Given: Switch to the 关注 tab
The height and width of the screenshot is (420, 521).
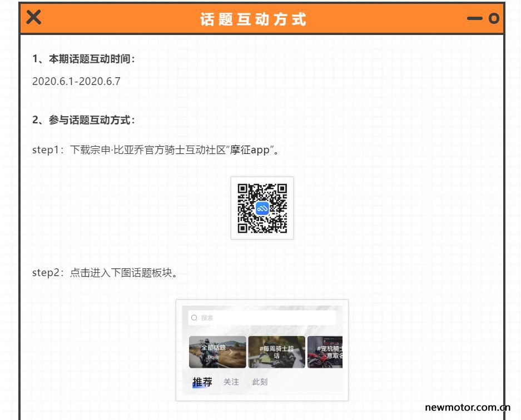Looking at the screenshot, I should click(231, 382).
